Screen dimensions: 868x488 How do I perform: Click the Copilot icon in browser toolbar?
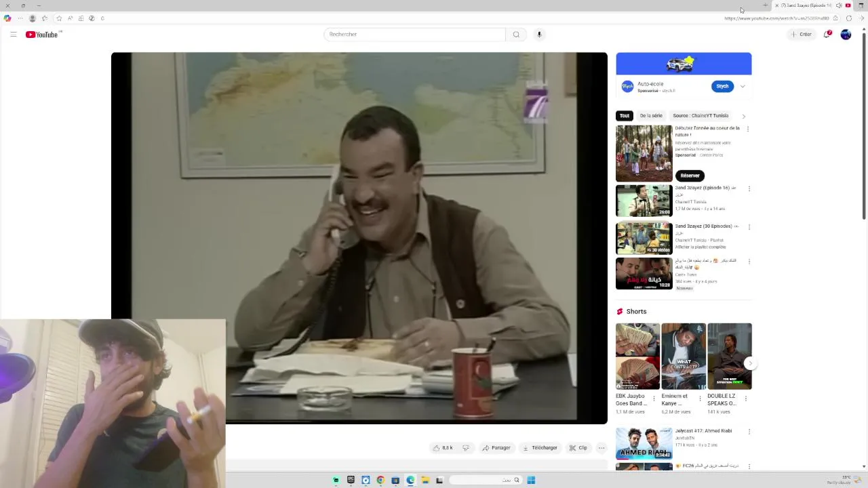(7, 18)
